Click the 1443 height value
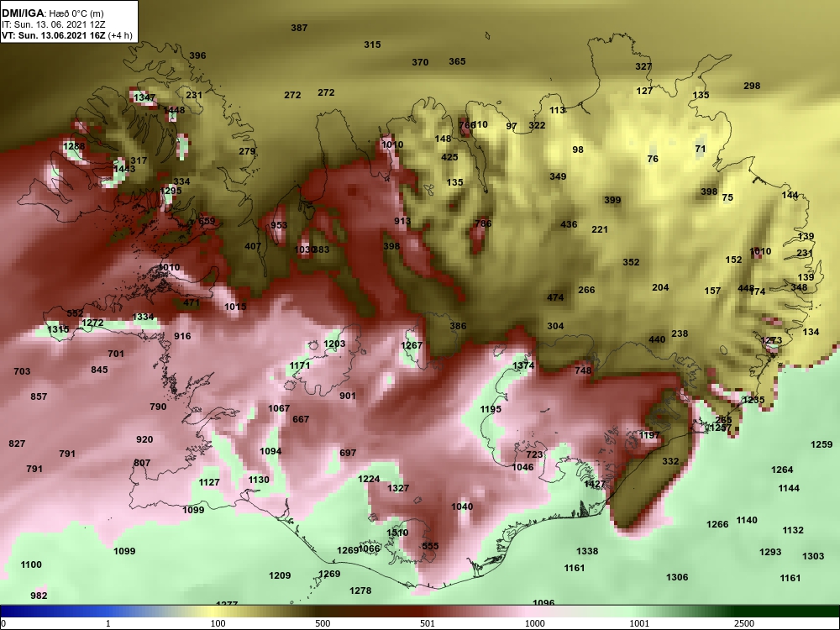This screenshot has height=630, width=840. pyautogui.click(x=124, y=170)
